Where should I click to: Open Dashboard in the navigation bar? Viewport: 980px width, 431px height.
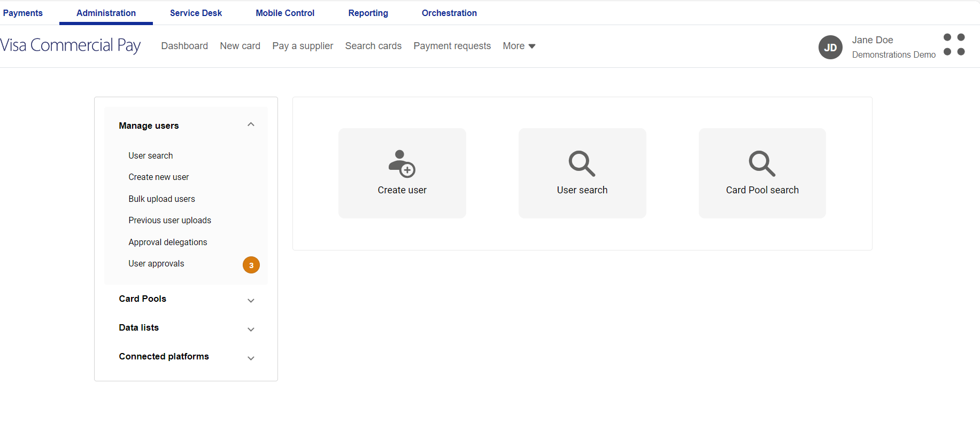pos(184,46)
